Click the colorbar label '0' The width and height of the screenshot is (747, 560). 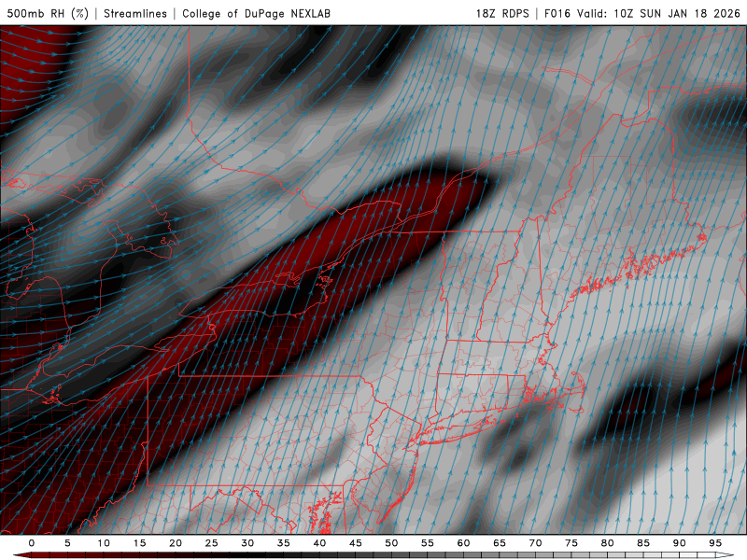(32, 543)
